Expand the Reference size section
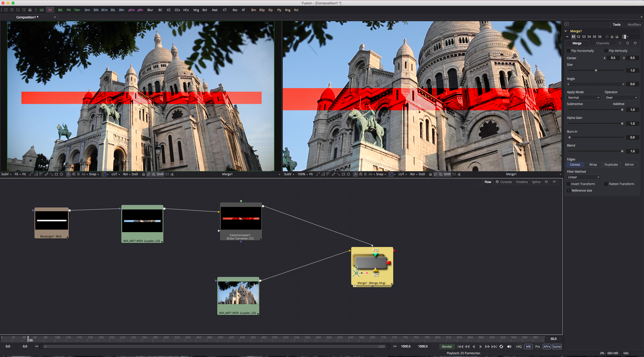Viewport: 644px width, 357px height. click(x=569, y=190)
